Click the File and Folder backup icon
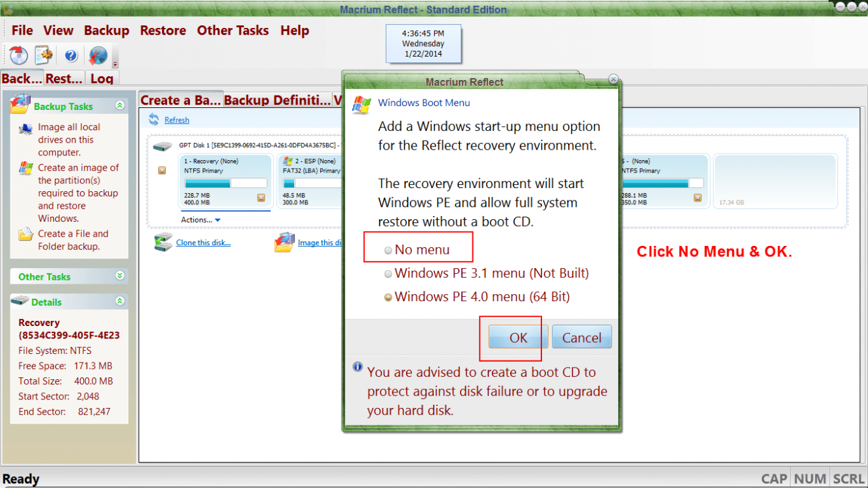This screenshot has height=488, width=868. click(26, 234)
